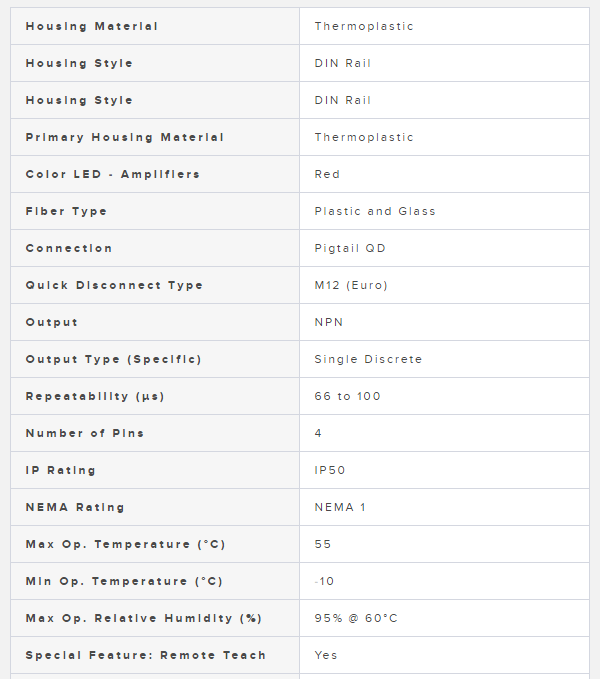This screenshot has width=600, height=679.
Task: Click the "Connection" specification label
Action: point(69,248)
